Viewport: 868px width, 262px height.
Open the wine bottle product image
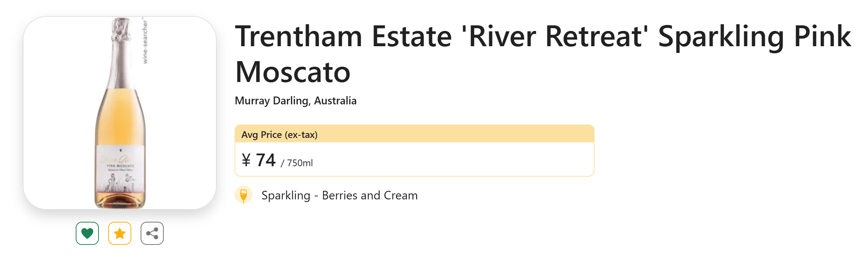point(120,113)
